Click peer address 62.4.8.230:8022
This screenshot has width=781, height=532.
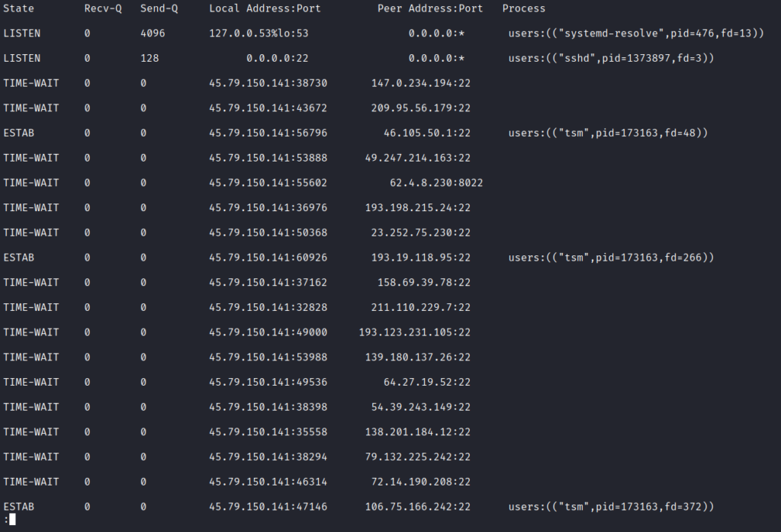pos(436,183)
